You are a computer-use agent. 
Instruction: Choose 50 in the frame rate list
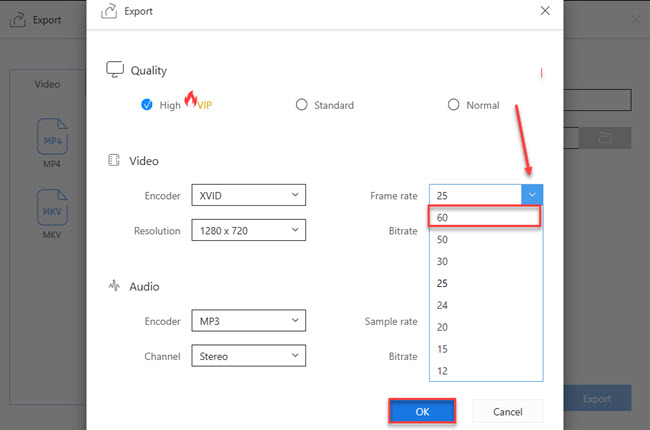pos(485,239)
